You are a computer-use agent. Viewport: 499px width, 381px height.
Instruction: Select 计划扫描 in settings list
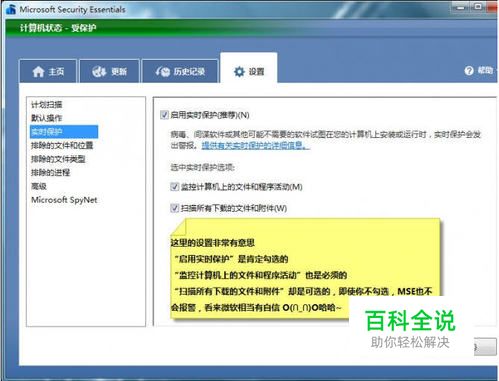47,105
